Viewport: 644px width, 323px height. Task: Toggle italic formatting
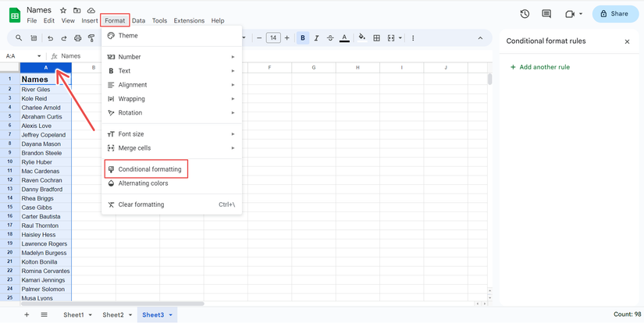point(316,38)
